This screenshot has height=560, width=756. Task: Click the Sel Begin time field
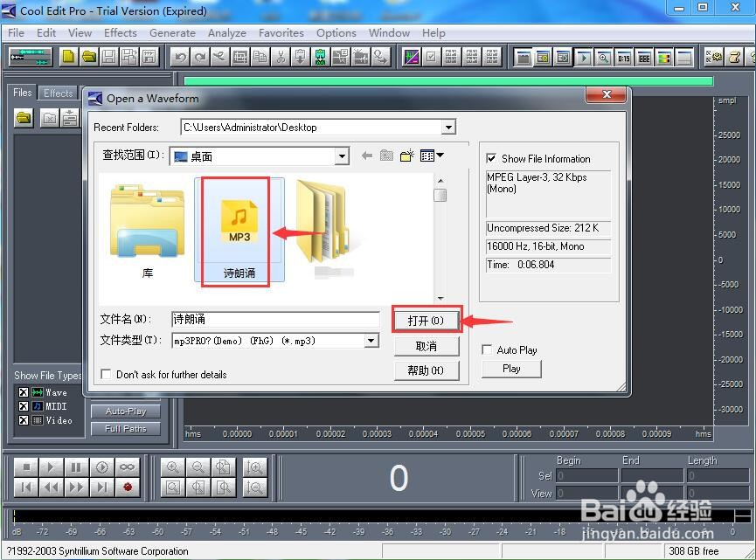[x=586, y=475]
